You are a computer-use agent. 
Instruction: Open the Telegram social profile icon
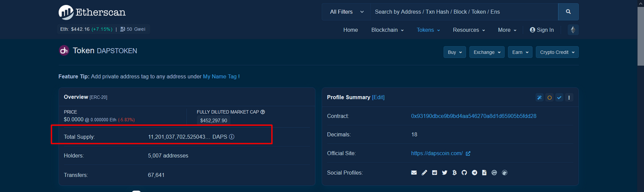pyautogui.click(x=474, y=173)
